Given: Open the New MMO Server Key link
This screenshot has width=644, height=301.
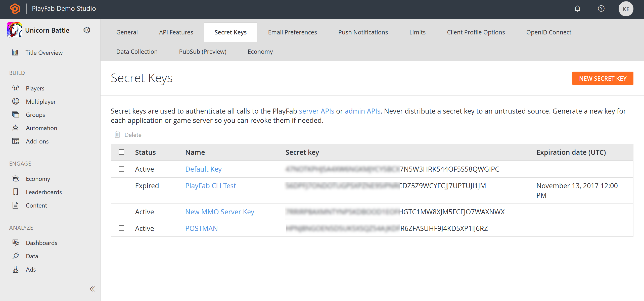Looking at the screenshot, I should coord(220,212).
